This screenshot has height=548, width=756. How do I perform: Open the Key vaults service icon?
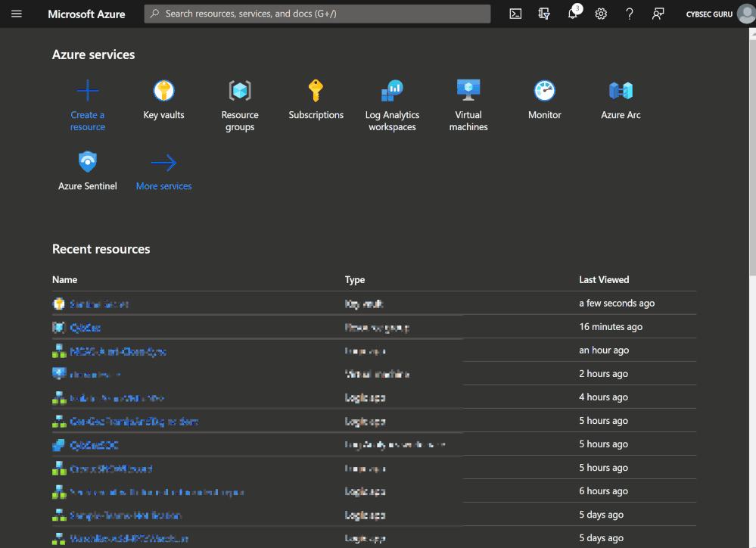pyautogui.click(x=164, y=90)
